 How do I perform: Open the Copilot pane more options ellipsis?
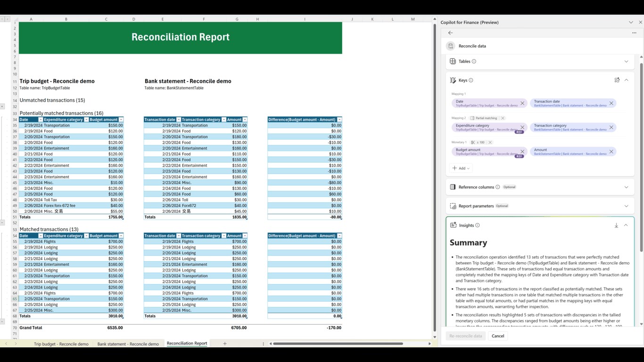click(634, 33)
